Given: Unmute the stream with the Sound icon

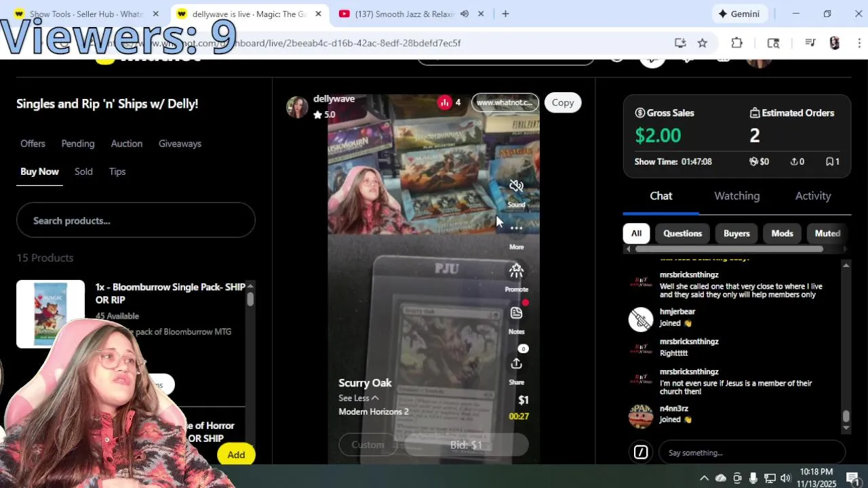Looking at the screenshot, I should click(516, 186).
